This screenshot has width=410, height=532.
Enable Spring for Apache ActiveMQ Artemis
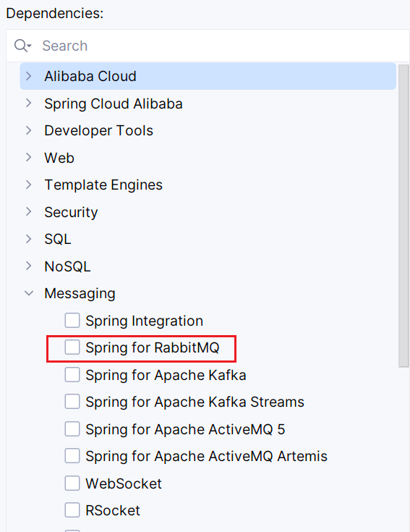(x=72, y=456)
